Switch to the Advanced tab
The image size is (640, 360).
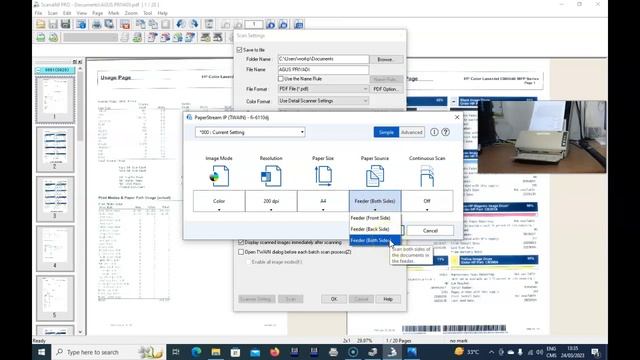412,132
